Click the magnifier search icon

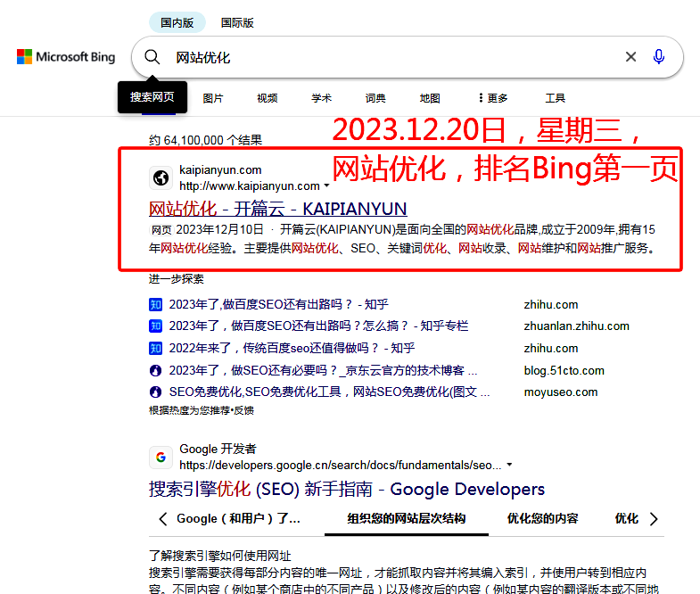click(x=152, y=57)
